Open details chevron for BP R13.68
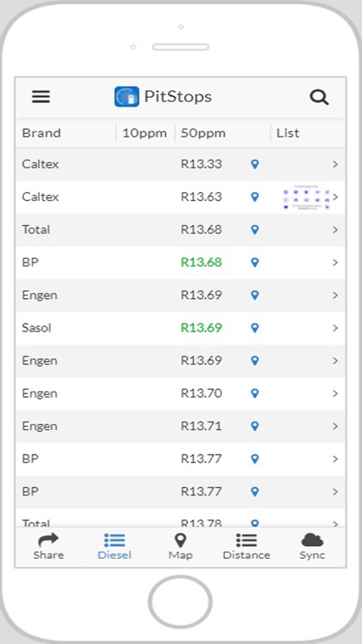This screenshot has height=644, width=362. pos(335,263)
